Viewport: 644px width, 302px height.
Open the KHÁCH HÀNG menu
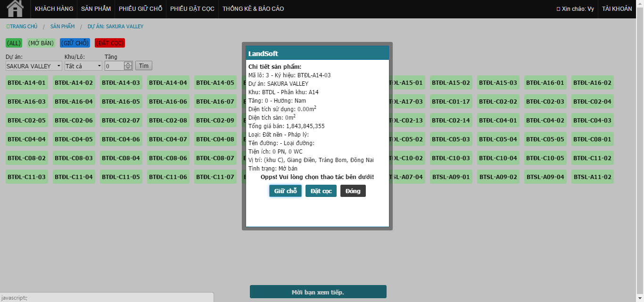(x=54, y=9)
